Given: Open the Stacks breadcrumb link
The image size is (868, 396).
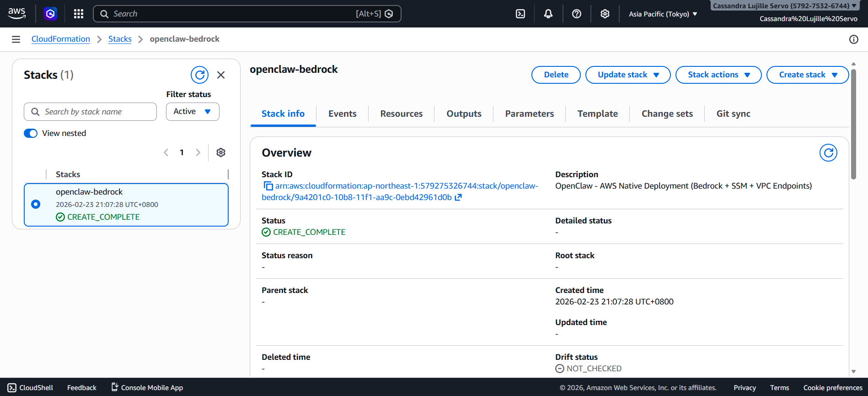Looking at the screenshot, I should [x=120, y=39].
